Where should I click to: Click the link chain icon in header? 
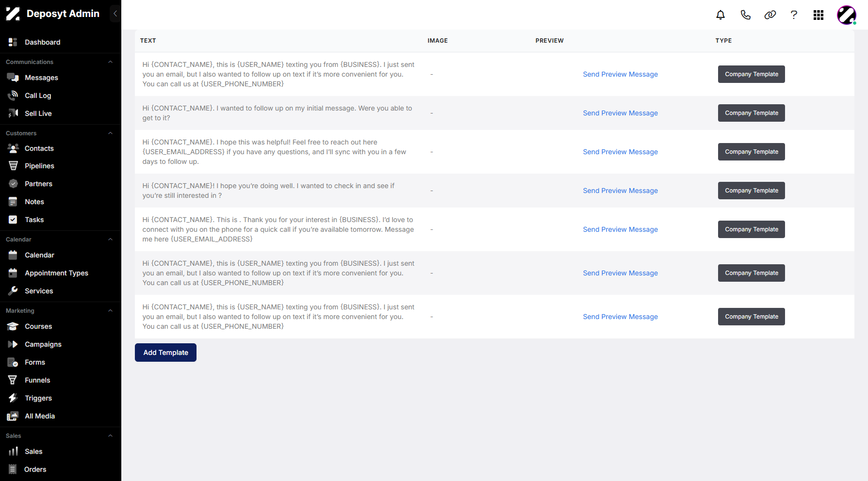pyautogui.click(x=770, y=15)
